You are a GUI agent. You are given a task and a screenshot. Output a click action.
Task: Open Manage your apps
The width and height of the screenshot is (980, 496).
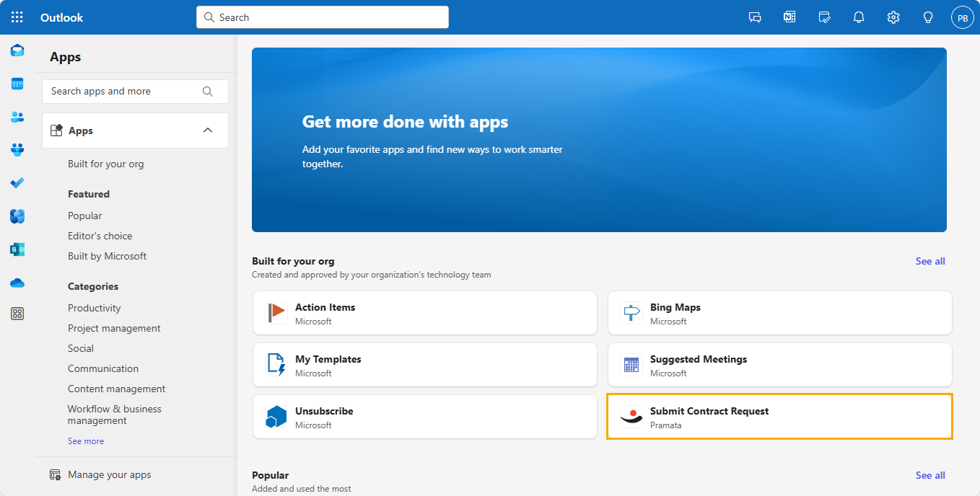pos(110,474)
